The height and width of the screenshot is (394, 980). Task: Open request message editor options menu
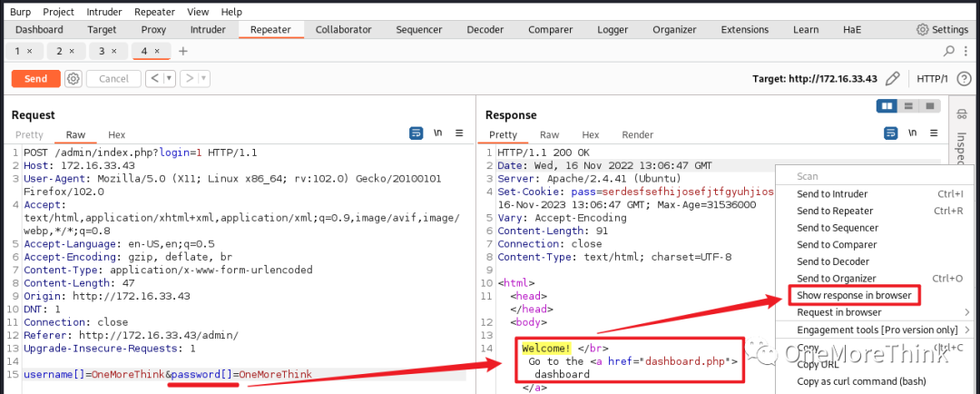(x=459, y=133)
